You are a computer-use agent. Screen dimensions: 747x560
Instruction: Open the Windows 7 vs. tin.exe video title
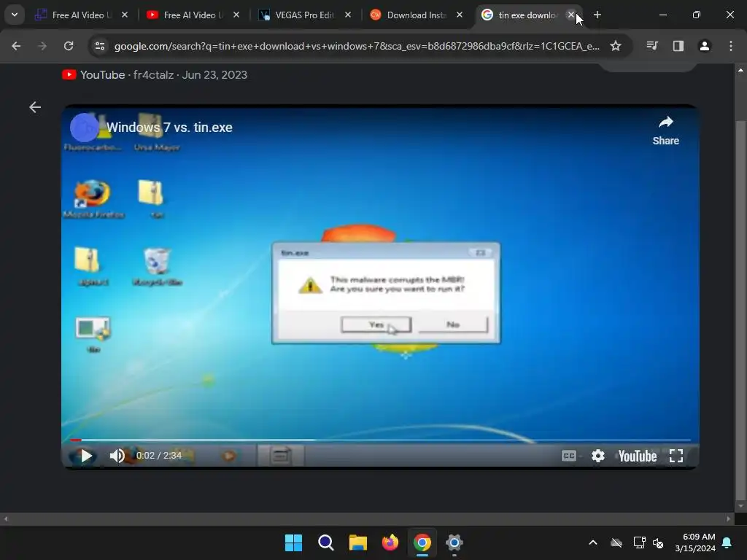click(169, 127)
